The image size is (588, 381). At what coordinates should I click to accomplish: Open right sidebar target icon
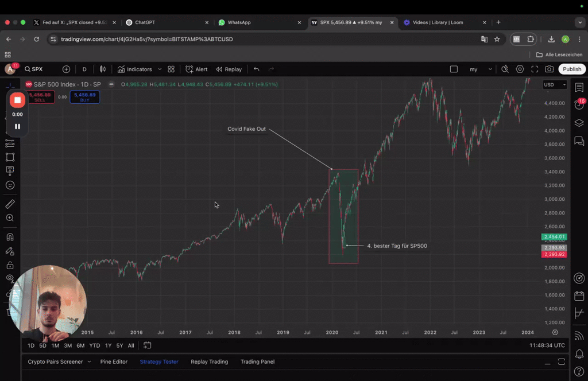click(x=579, y=278)
